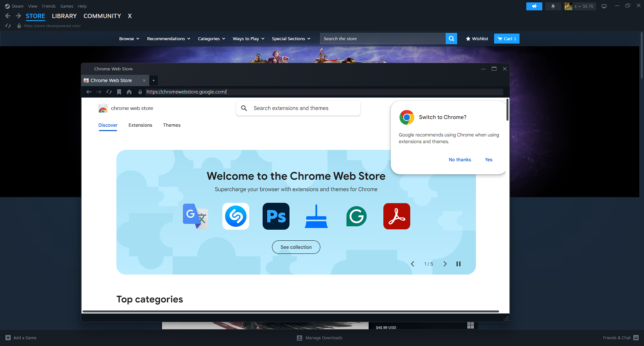Close the Chrome Web Store tab
Image resolution: width=644 pixels, height=346 pixels.
coord(144,80)
